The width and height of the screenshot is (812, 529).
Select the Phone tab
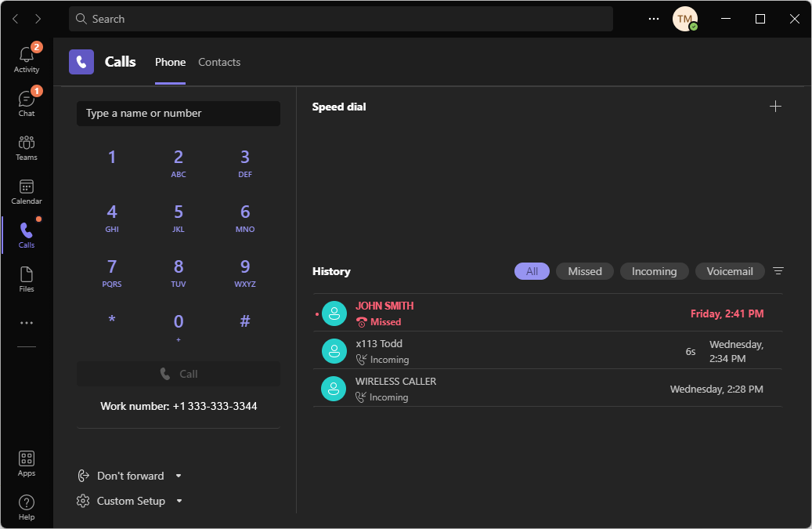pyautogui.click(x=170, y=62)
